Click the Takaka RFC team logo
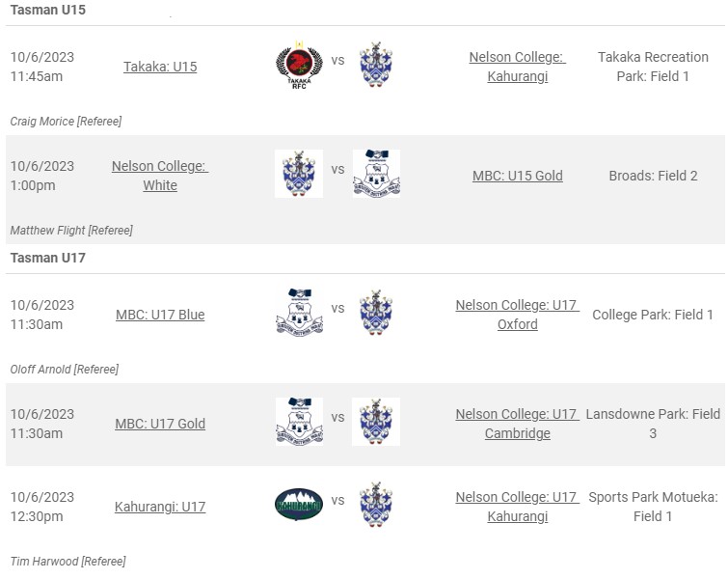The image size is (728, 579). (x=299, y=65)
